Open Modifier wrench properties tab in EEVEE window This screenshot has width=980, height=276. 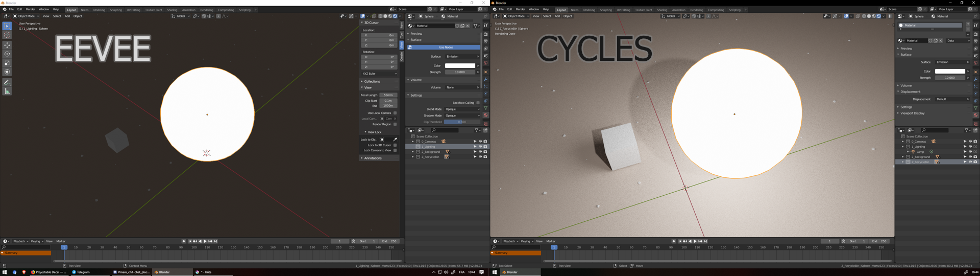click(x=485, y=79)
